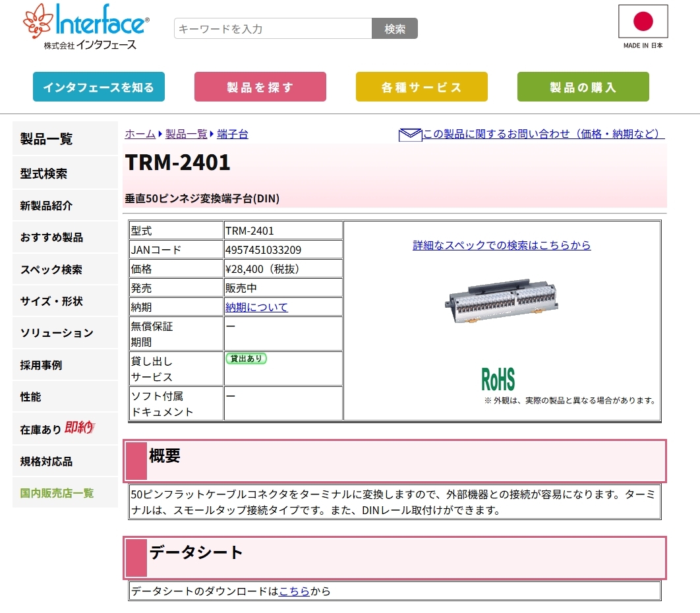View 採用事例 in the sidebar

65,365
